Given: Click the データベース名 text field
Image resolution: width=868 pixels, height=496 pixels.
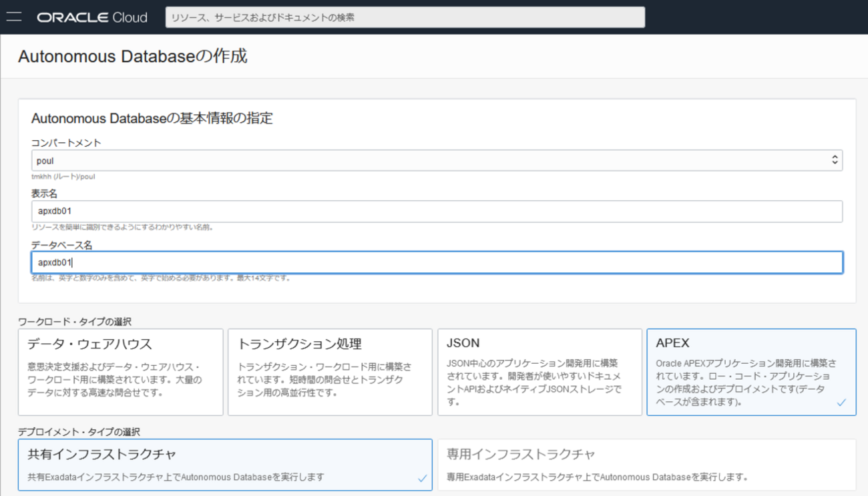Looking at the screenshot, I should (x=437, y=262).
